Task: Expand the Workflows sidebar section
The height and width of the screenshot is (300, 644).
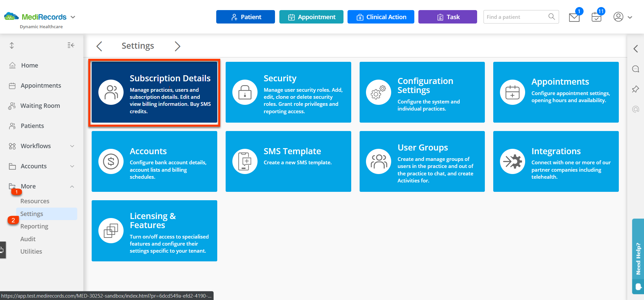Action: pyautogui.click(x=72, y=146)
